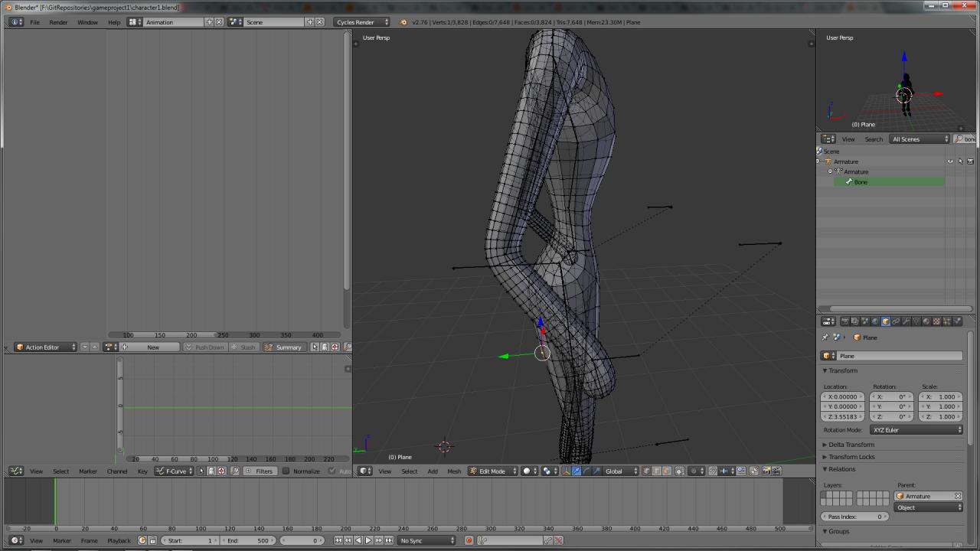Open the Mesh menu in 3D header
The image size is (980, 551).
[454, 471]
